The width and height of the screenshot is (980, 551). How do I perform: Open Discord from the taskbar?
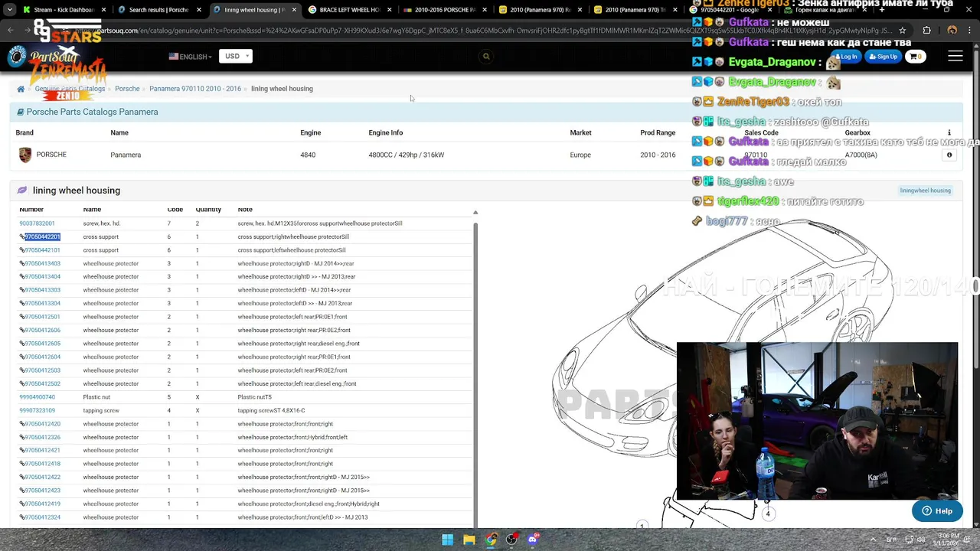click(x=533, y=540)
